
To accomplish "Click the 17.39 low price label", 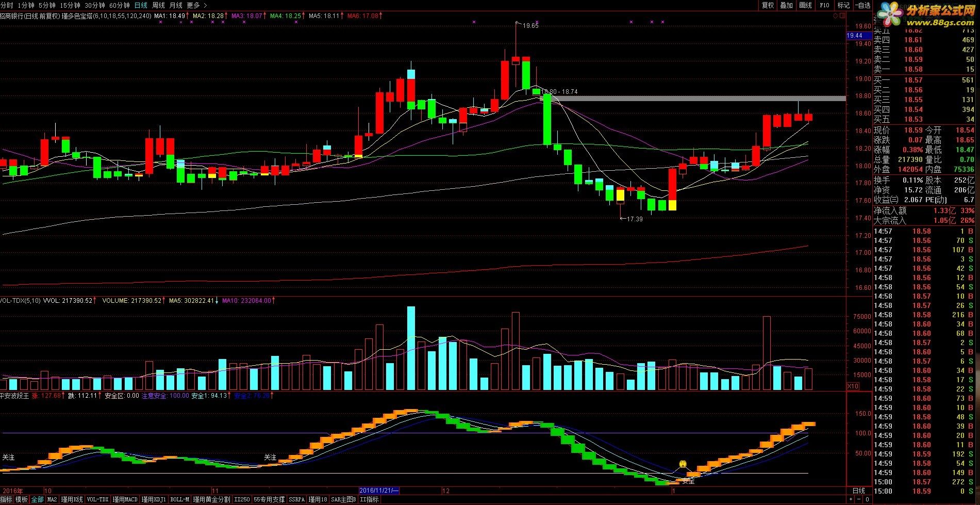I will [x=634, y=219].
